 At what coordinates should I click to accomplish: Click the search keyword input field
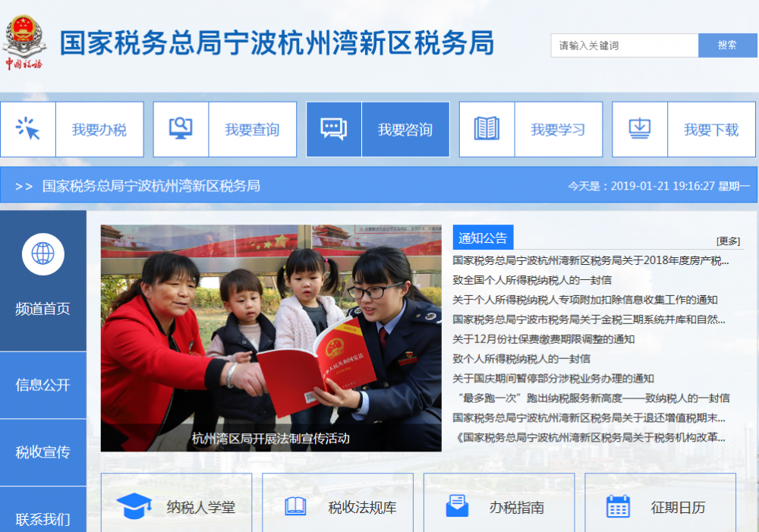point(623,46)
